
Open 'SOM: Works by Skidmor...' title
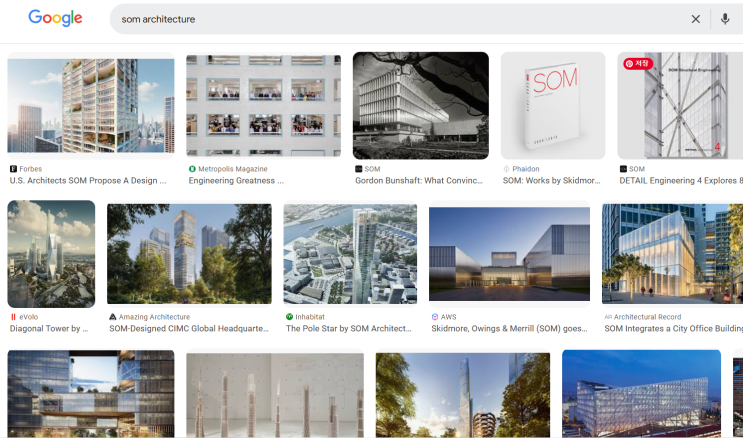tap(552, 181)
